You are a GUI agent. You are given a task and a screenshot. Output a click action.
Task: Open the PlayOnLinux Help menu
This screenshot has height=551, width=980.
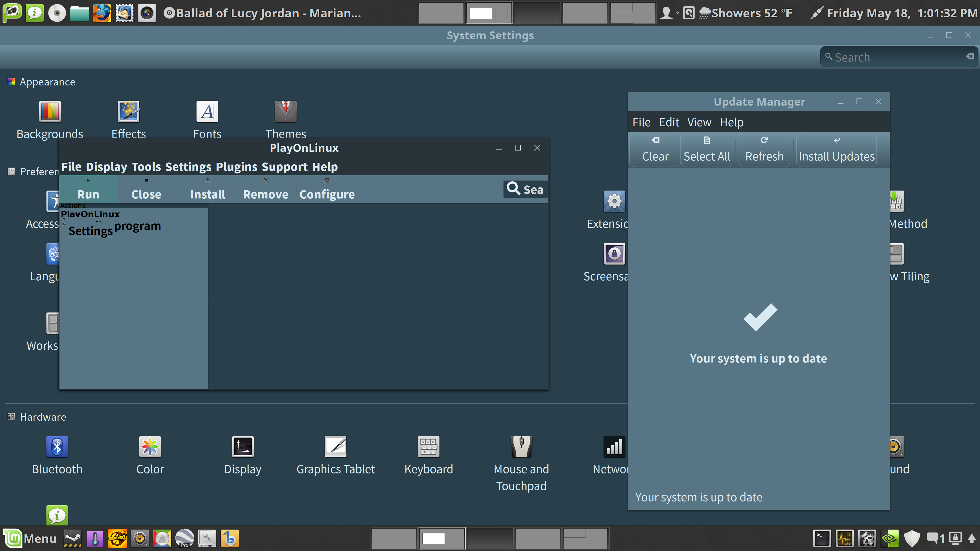click(x=325, y=167)
